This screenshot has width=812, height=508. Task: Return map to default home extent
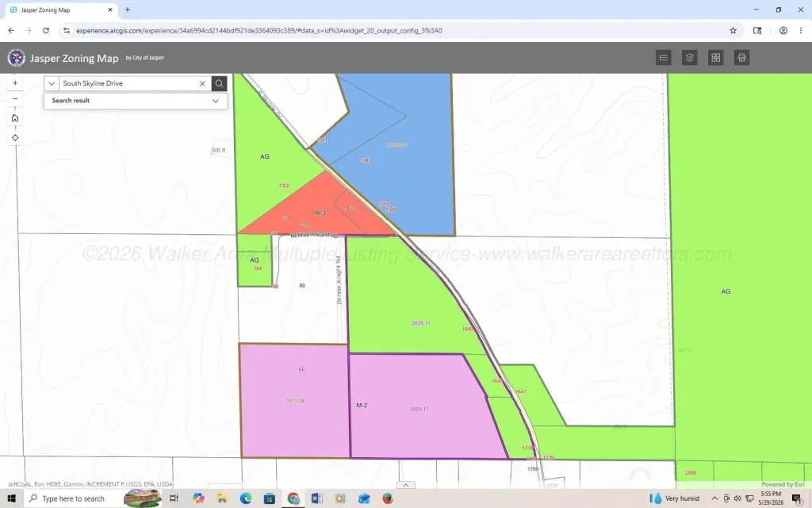click(15, 118)
